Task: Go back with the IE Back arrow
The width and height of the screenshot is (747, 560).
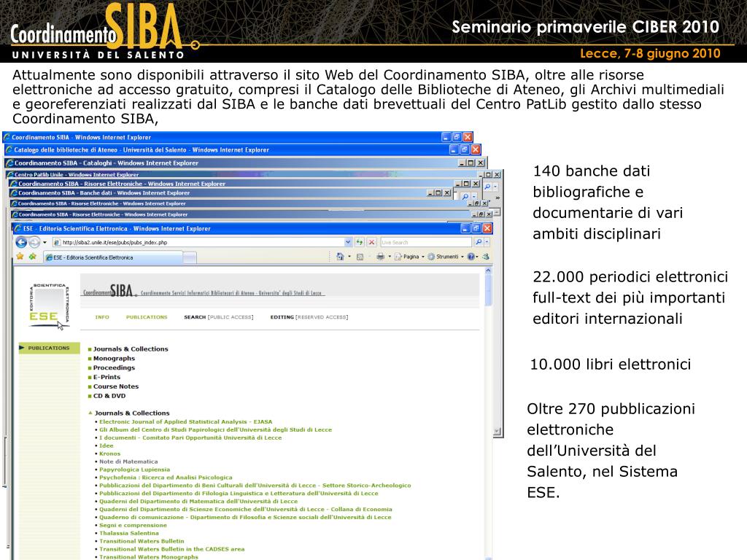Action: [21, 242]
